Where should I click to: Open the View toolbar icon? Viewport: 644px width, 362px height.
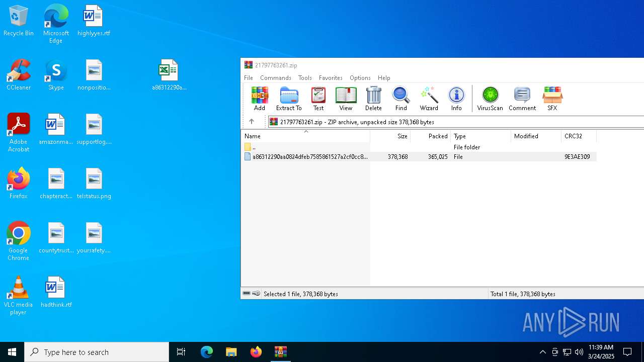point(346,99)
